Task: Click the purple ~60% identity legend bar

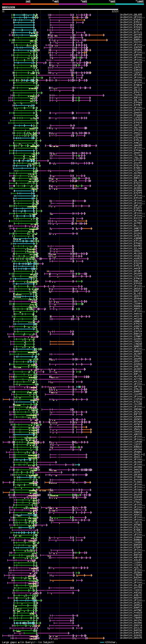Action: [73, 4]
